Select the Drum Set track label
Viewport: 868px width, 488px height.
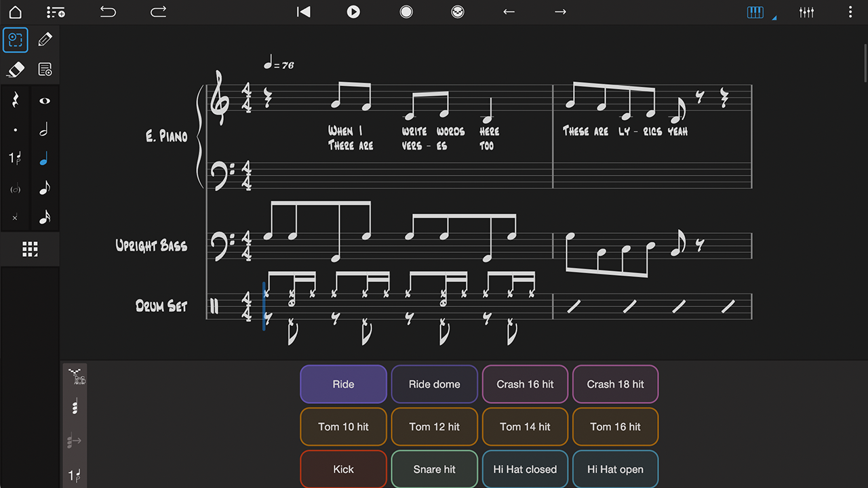[161, 306]
